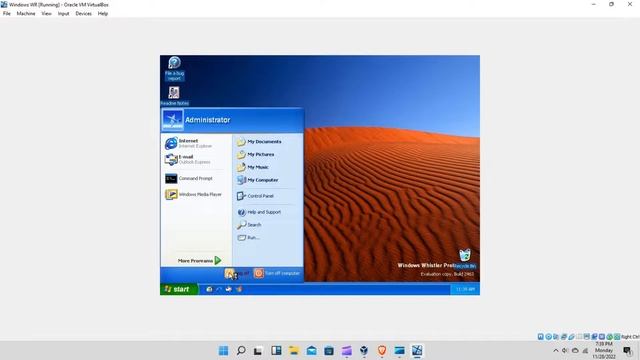The image size is (640, 360).
Task: Open Widgets on the host taskbar
Action: point(276,350)
